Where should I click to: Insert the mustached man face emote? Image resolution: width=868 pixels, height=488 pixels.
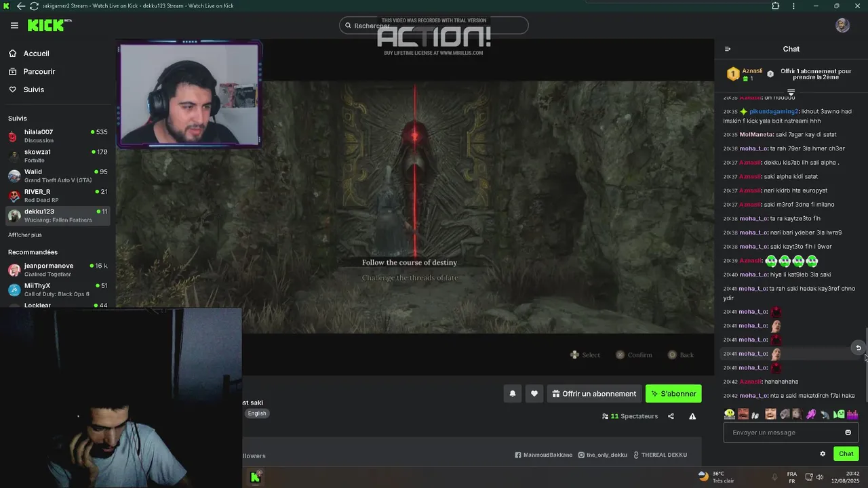(743, 414)
